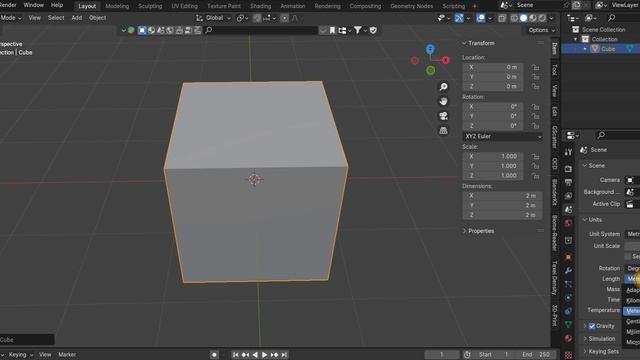Jump to timeline start frame
This screenshot has width=640, height=360.
point(236,355)
